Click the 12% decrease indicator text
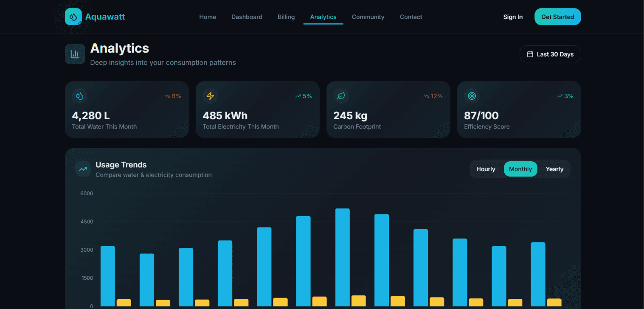 (437, 96)
